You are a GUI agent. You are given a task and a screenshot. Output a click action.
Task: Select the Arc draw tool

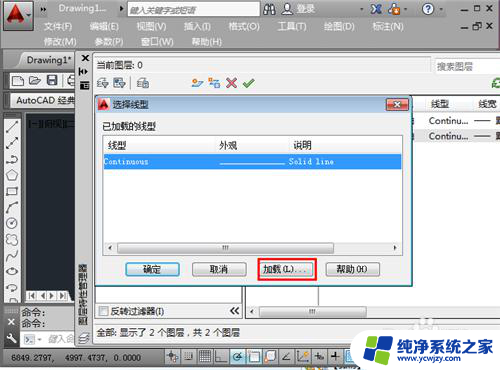click(x=12, y=207)
